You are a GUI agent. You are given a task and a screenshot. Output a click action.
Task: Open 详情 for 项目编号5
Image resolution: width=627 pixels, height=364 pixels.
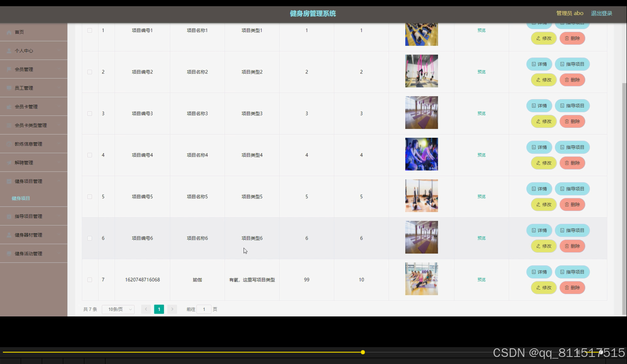click(539, 189)
